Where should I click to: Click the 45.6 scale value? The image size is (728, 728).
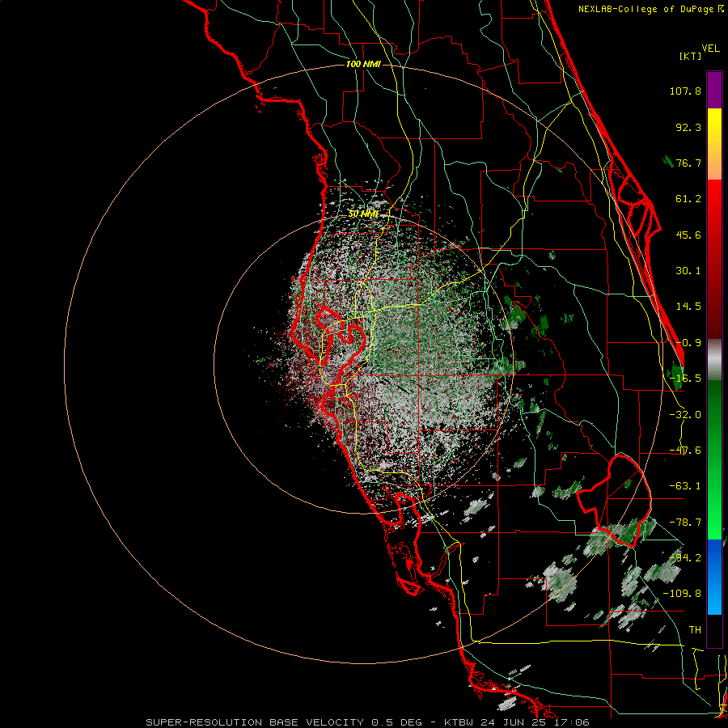click(688, 235)
